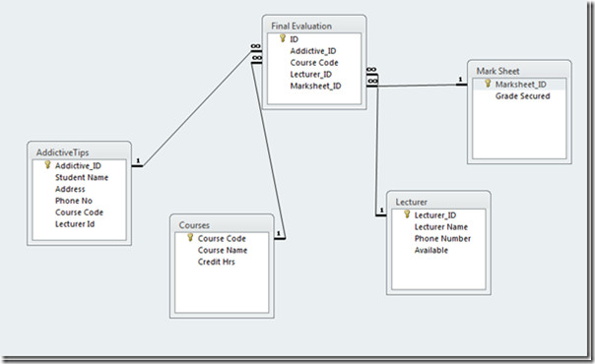This screenshot has height=364, width=595.
Task: Click the key icon beside Addictive_ID
Action: point(47,164)
